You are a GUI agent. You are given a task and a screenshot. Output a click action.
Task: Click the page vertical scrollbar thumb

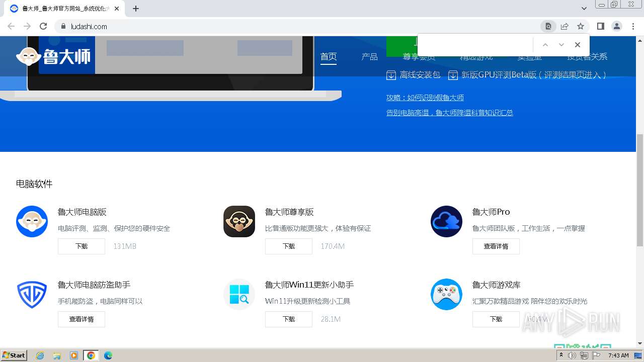tap(640, 190)
